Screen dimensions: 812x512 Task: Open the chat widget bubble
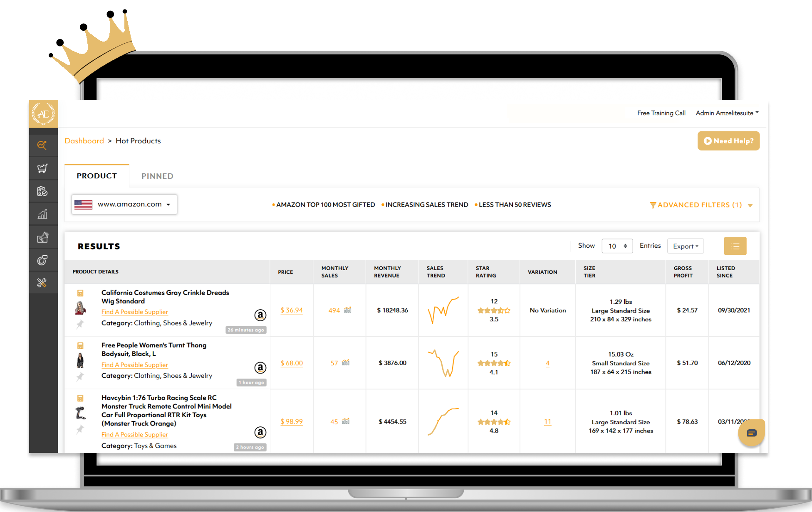tap(751, 433)
